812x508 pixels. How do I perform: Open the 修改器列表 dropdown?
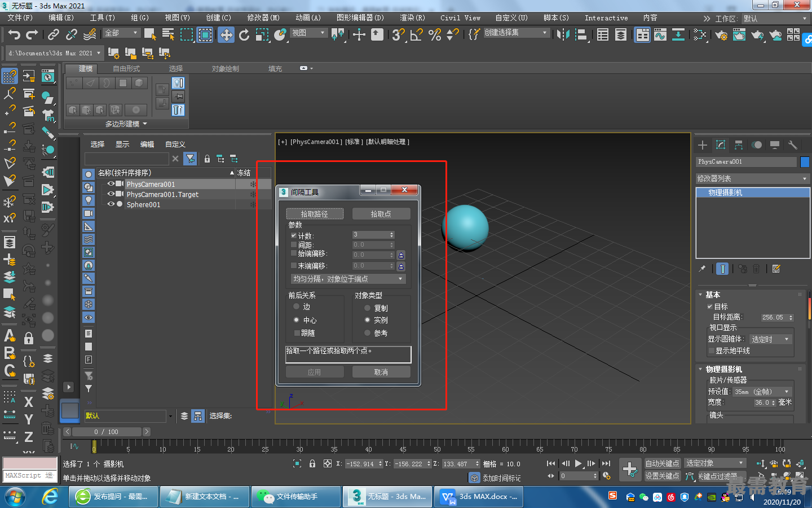tap(752, 178)
